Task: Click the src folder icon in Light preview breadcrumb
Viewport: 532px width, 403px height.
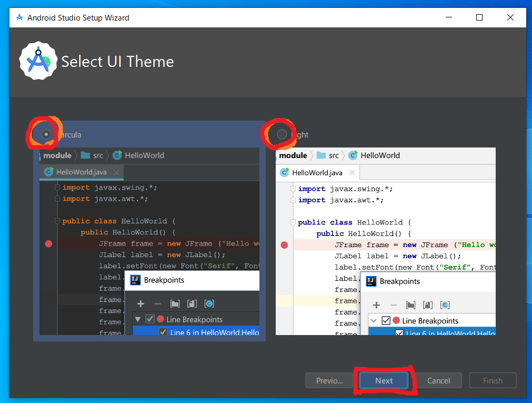Action: pyautogui.click(x=321, y=155)
